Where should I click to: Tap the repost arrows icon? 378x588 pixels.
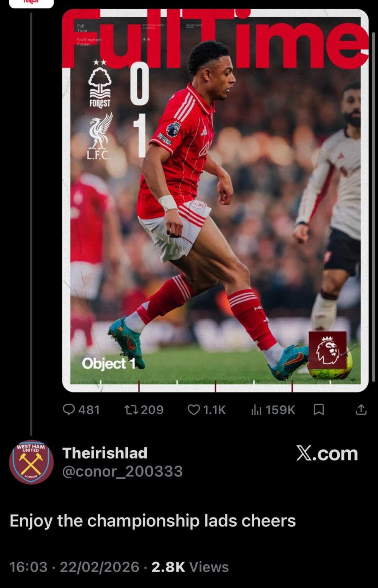(x=131, y=410)
